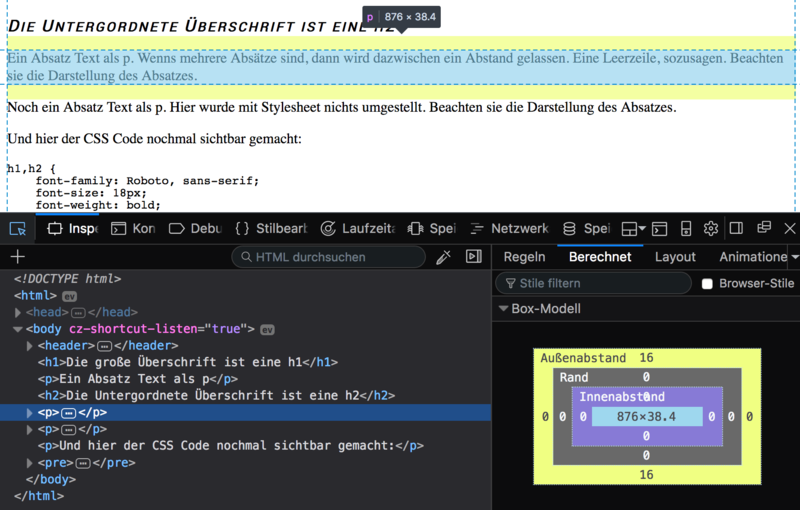Click the ev badge on body tag
Image resolution: width=800 pixels, height=510 pixels.
[x=267, y=330]
